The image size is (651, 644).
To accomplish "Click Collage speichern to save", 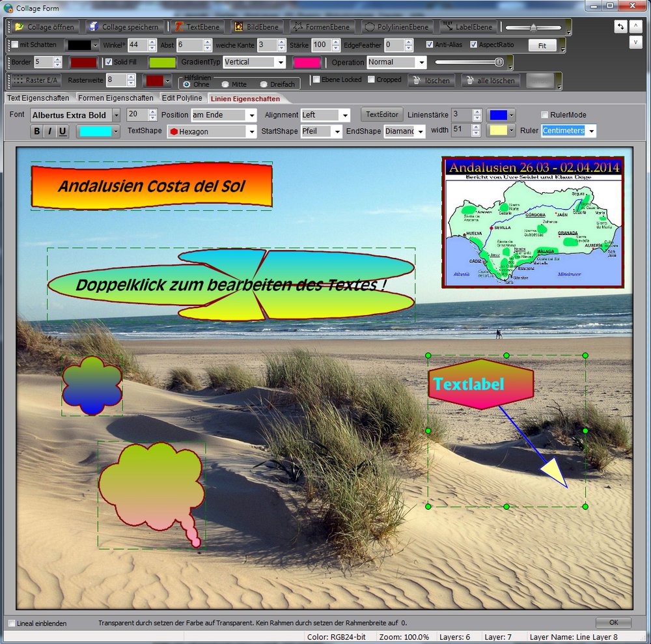I will click(x=124, y=27).
